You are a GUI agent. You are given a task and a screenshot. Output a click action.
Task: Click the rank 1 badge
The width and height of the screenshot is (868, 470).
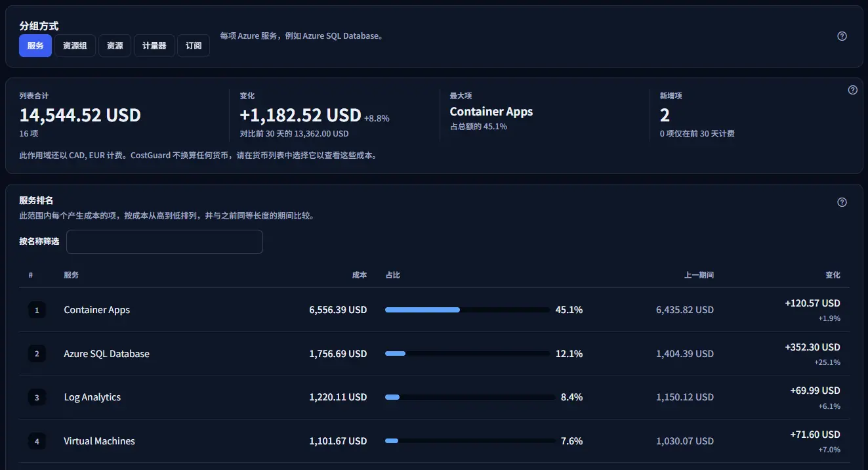coord(37,310)
